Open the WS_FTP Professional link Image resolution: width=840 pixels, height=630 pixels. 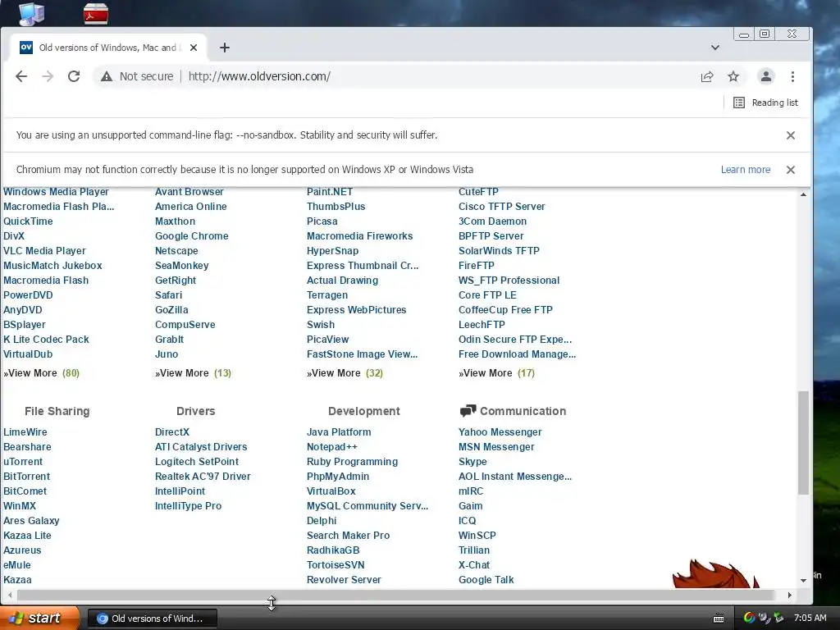point(509,281)
